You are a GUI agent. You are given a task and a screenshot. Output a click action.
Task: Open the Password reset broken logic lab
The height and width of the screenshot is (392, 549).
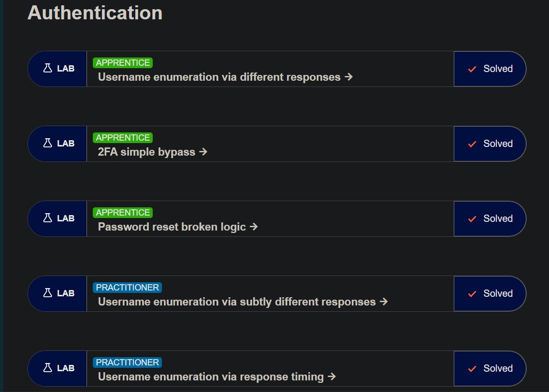tap(172, 227)
